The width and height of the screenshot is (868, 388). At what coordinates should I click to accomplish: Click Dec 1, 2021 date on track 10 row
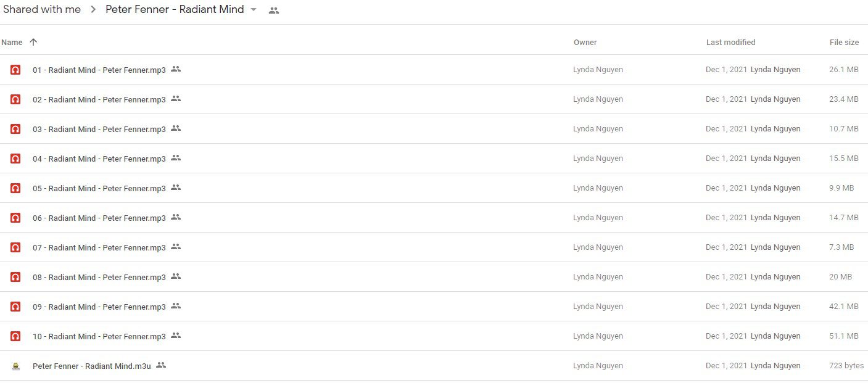coord(725,336)
